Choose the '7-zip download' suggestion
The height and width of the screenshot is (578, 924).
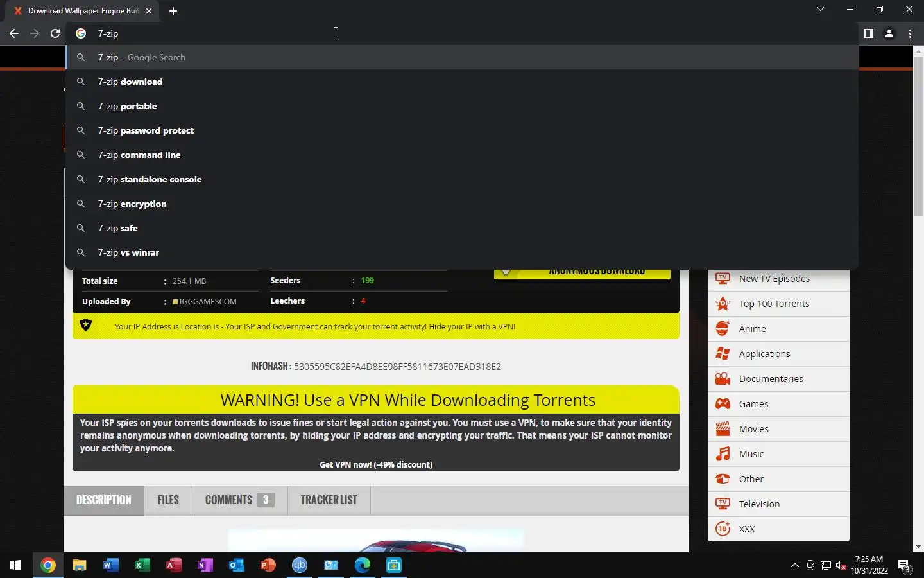click(462, 82)
